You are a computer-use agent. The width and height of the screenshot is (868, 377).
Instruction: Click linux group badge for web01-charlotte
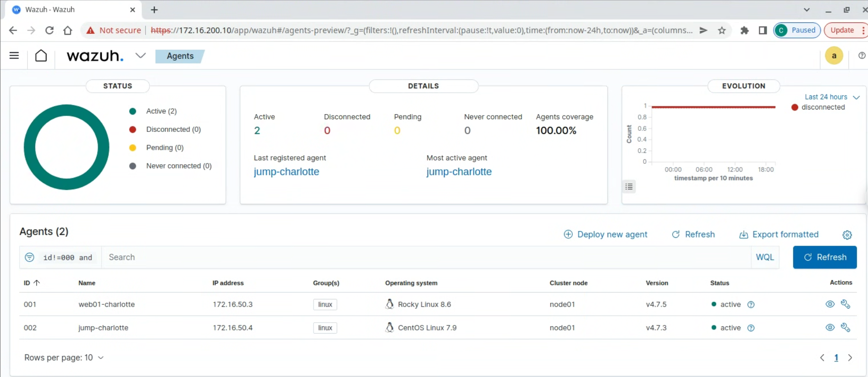325,304
